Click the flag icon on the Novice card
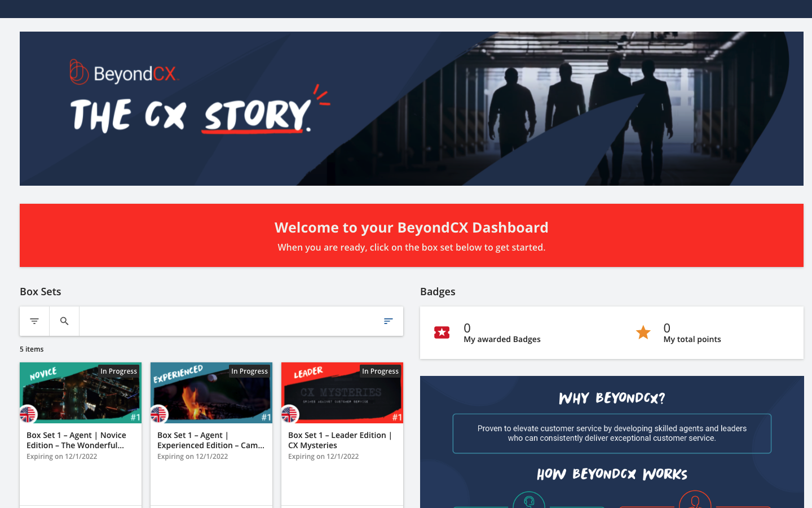 28,414
